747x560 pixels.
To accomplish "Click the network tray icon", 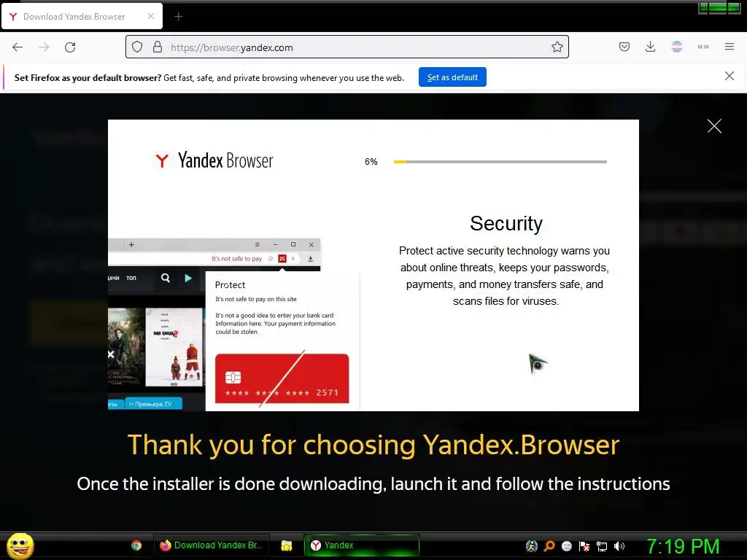I will pyautogui.click(x=602, y=546).
